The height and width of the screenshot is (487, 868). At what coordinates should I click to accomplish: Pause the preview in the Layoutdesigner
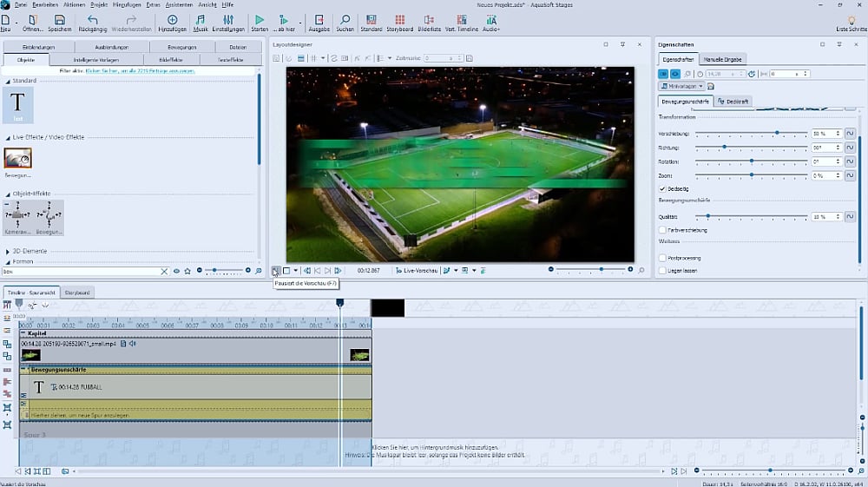(275, 271)
